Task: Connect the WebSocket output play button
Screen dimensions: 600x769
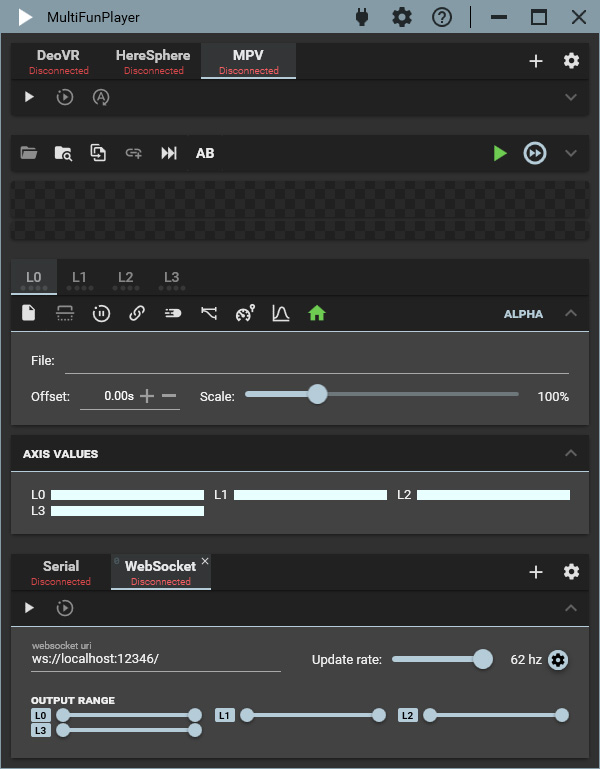Action: tap(29, 608)
